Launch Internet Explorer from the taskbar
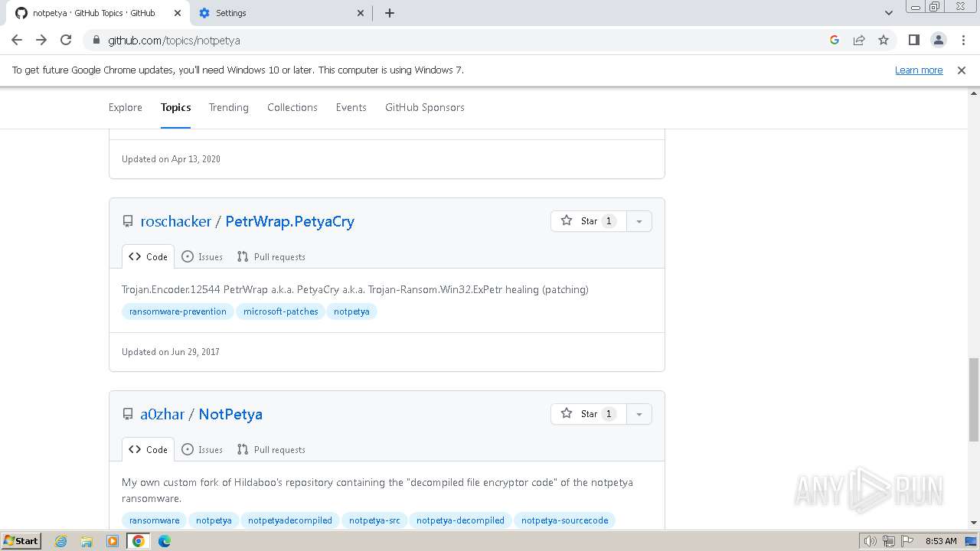Screen dimensions: 980x551 (x=60, y=541)
